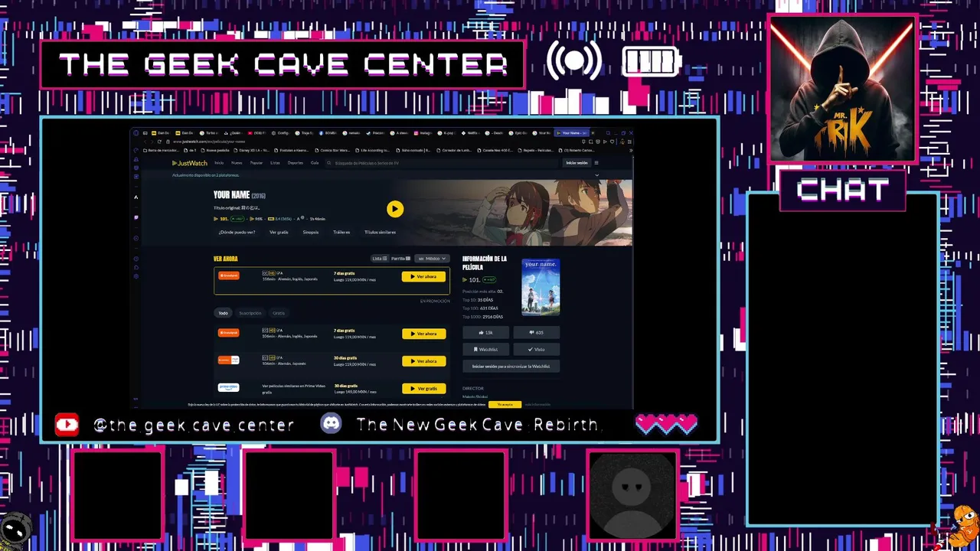
Task: Click the search magnifier icon
Action: (329, 163)
